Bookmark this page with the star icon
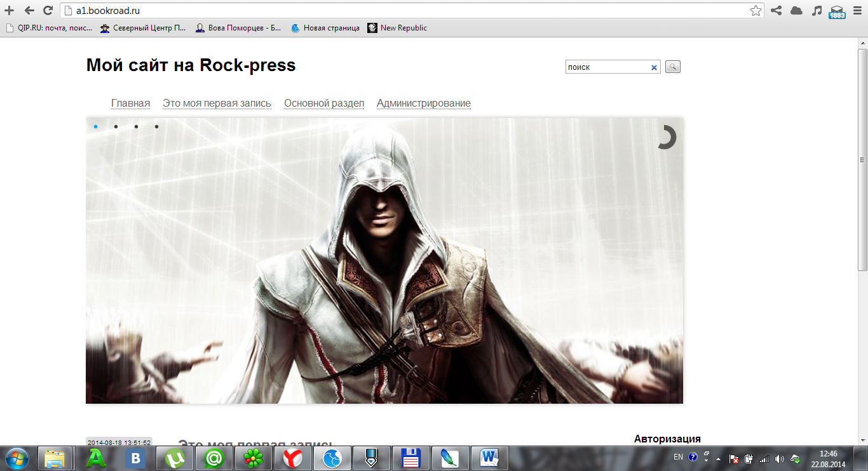 coord(756,11)
